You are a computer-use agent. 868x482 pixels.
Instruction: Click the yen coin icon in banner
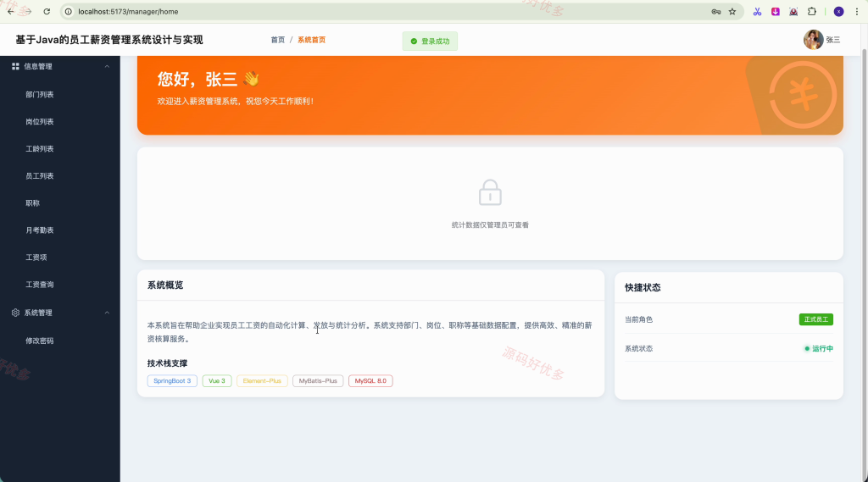[x=803, y=94]
